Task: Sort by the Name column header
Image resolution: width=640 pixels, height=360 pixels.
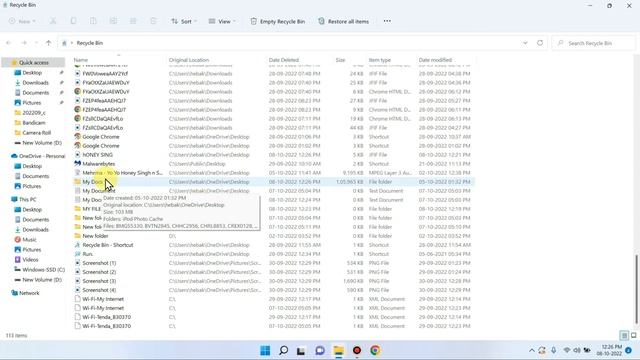Action: [x=81, y=60]
